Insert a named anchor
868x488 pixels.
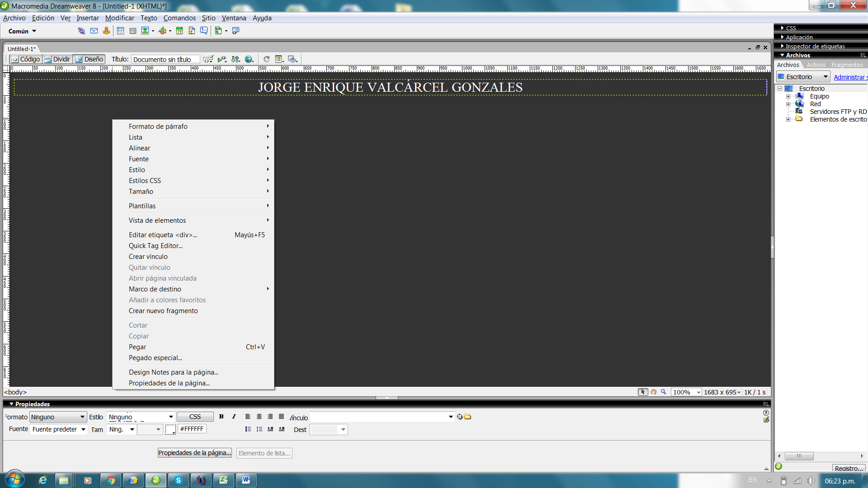106,31
